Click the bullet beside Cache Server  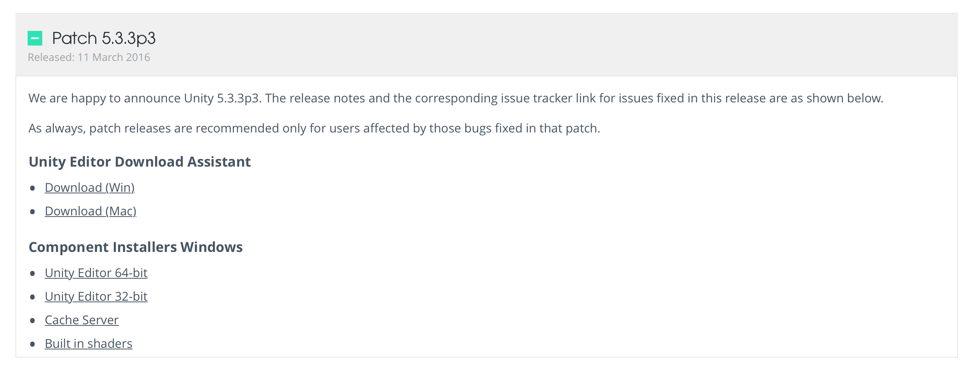33,321
